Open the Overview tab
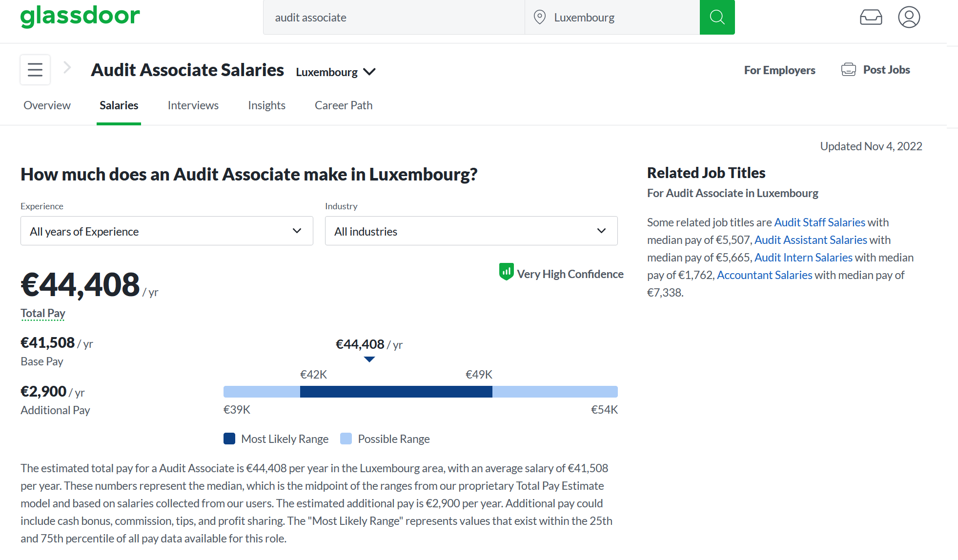The height and width of the screenshot is (560, 958). (47, 105)
